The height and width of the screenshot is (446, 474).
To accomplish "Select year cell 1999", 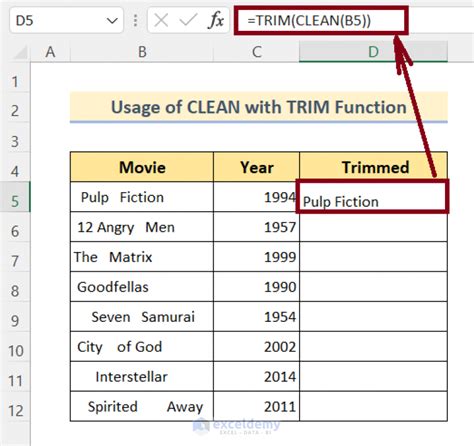I will (256, 257).
